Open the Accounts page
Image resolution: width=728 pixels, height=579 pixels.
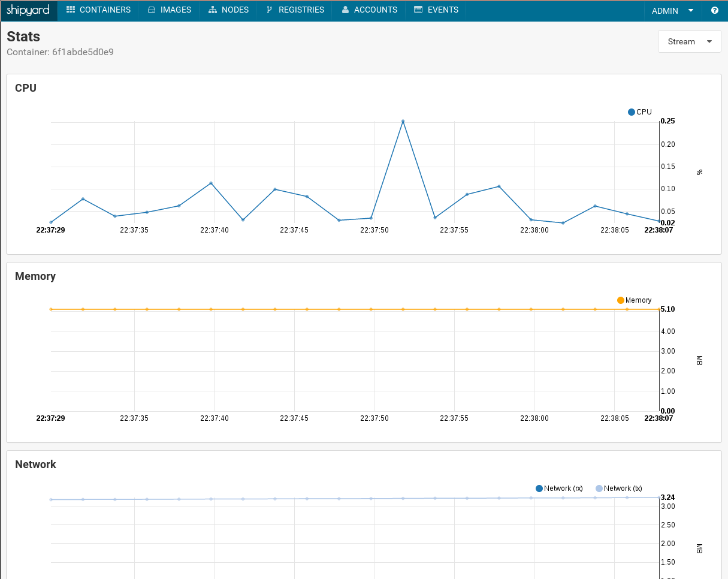pyautogui.click(x=369, y=10)
